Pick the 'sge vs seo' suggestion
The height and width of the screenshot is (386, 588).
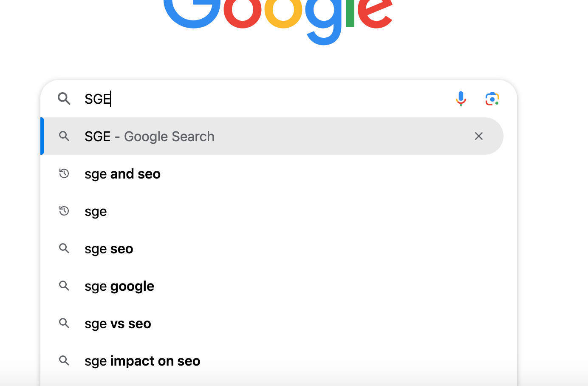118,323
